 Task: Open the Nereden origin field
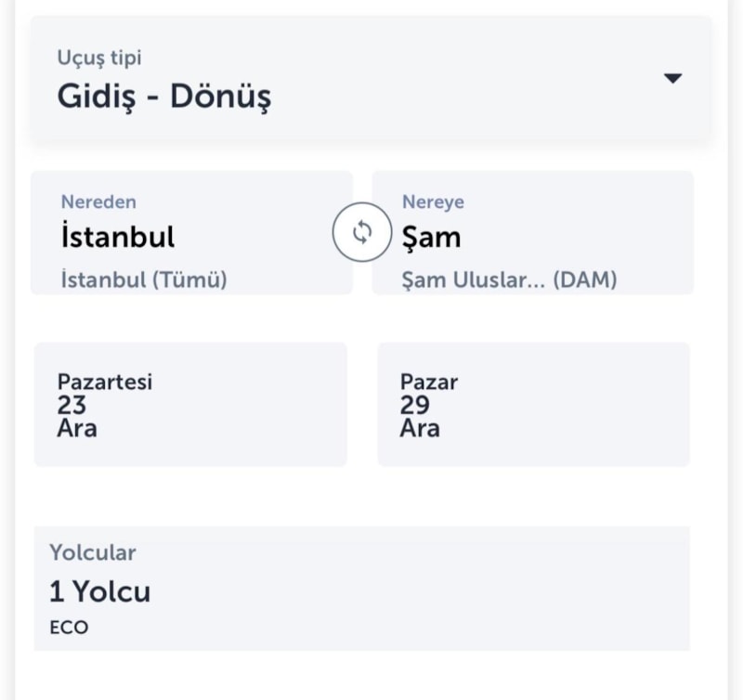tap(98, 201)
